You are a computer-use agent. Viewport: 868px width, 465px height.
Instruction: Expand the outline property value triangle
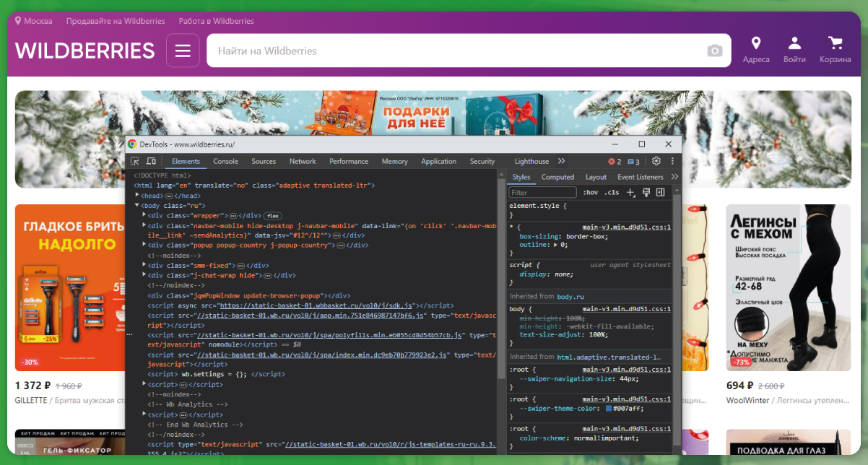555,245
